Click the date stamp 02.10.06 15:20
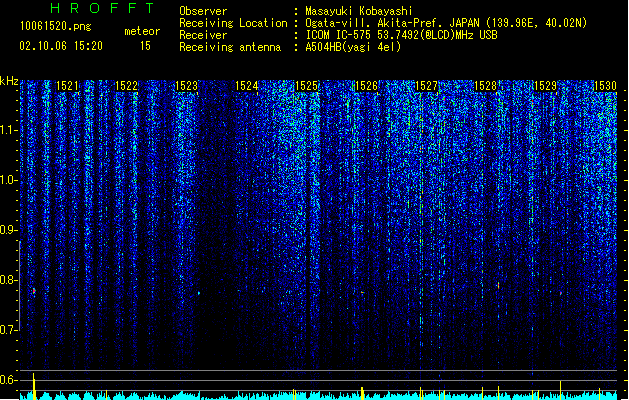The height and width of the screenshot is (400, 629). 61,46
